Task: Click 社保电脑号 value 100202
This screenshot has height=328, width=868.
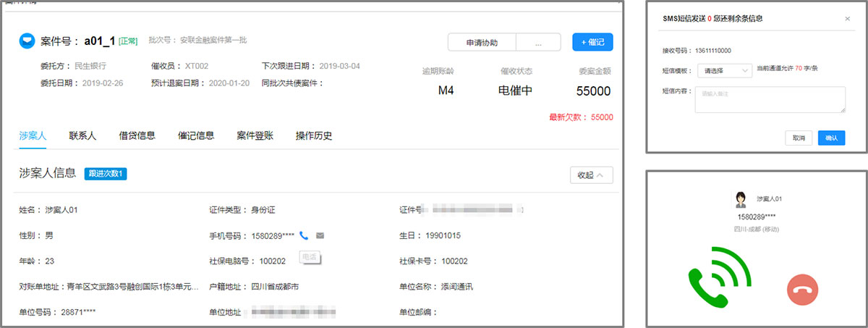Action: 273,261
